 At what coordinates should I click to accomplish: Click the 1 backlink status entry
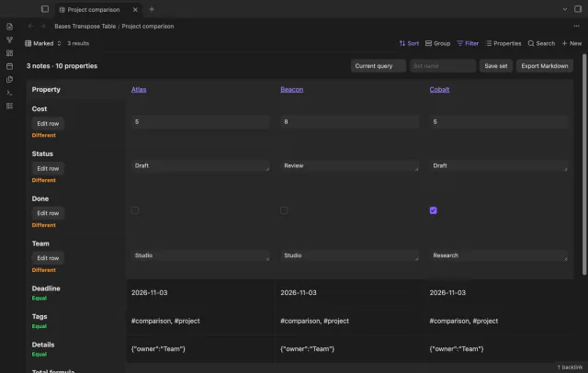pyautogui.click(x=570, y=367)
